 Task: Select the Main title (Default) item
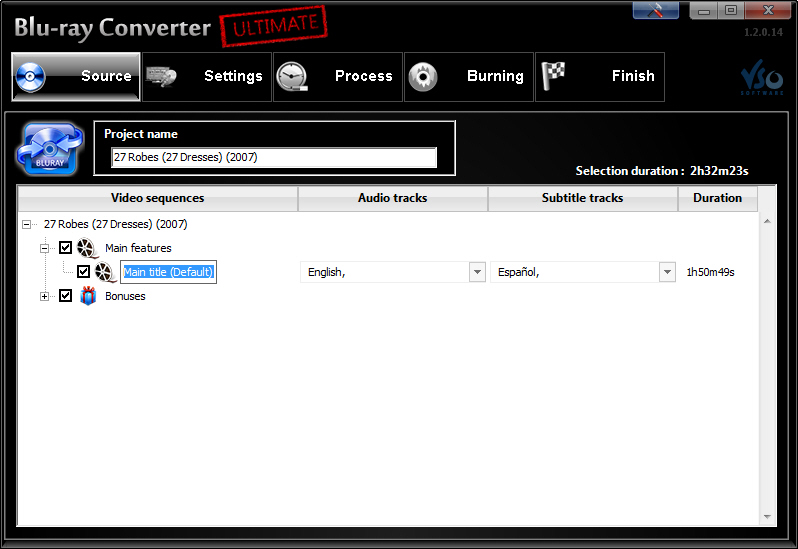coord(168,272)
